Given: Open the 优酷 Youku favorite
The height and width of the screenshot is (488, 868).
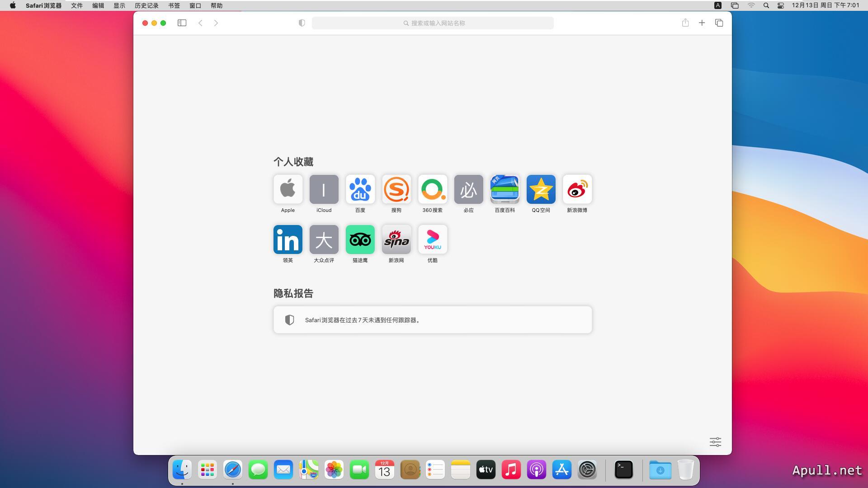Looking at the screenshot, I should pyautogui.click(x=433, y=239).
